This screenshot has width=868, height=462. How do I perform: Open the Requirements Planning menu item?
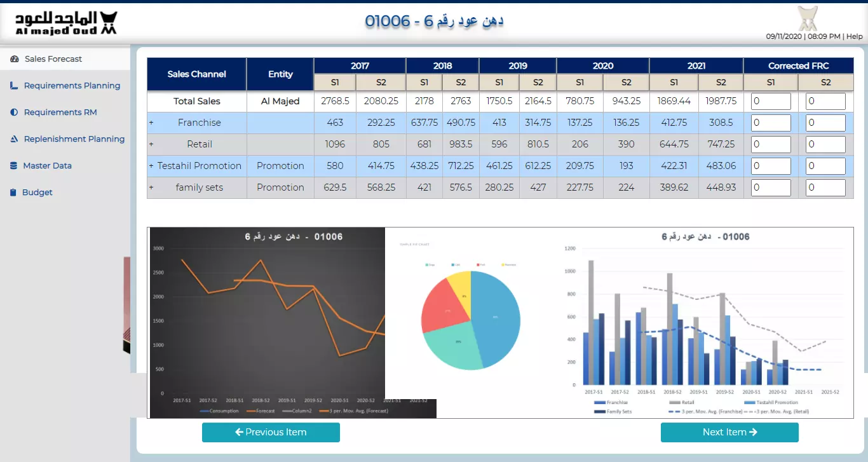coord(72,86)
